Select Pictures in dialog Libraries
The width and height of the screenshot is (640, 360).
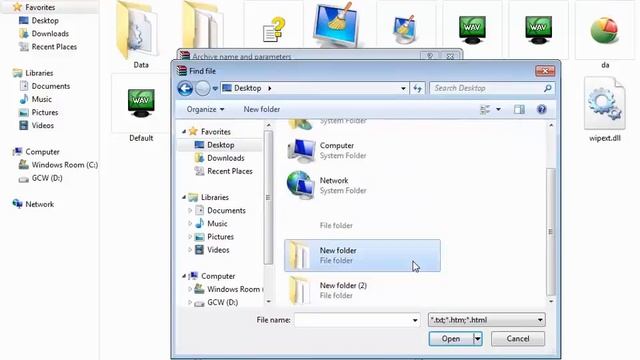coord(220,237)
